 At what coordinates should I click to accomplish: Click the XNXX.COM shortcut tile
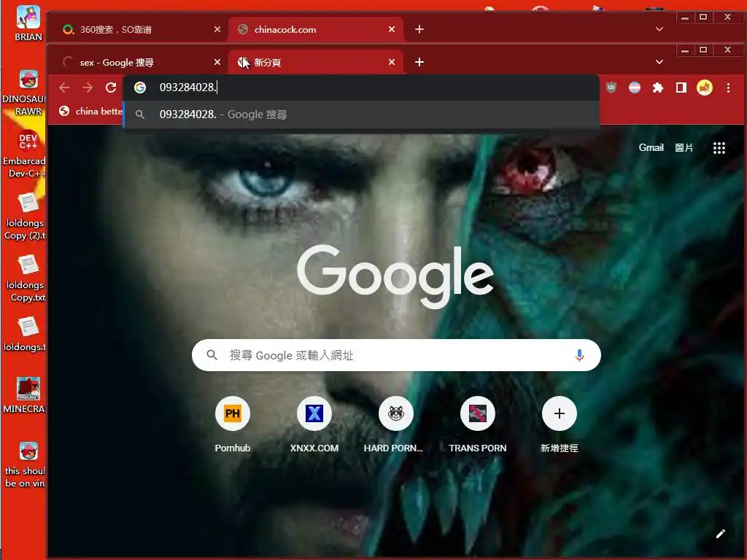(x=314, y=424)
